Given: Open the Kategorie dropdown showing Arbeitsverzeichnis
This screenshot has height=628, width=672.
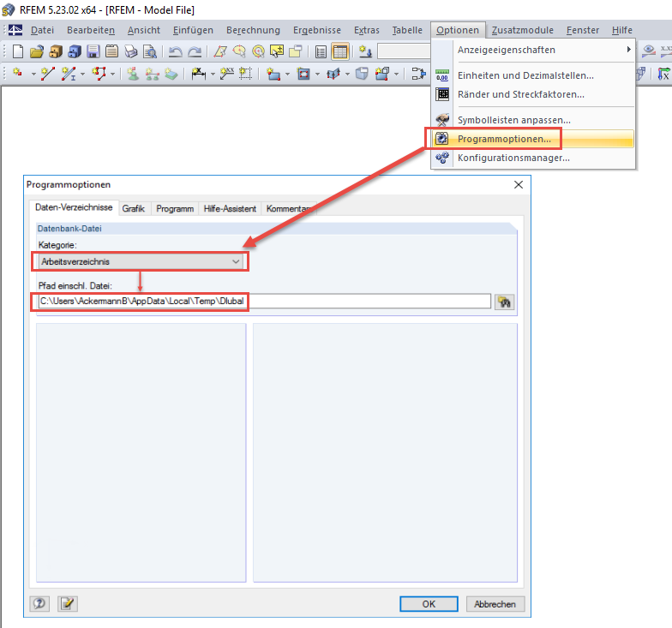Looking at the screenshot, I should (141, 261).
